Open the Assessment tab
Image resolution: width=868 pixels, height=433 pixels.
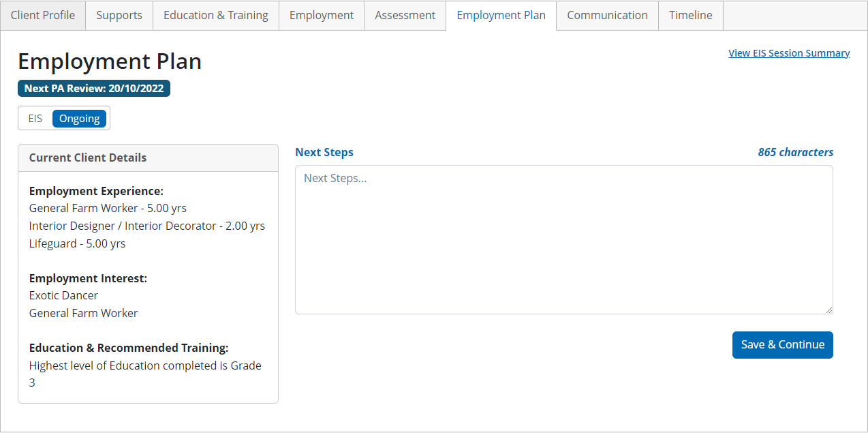(405, 15)
